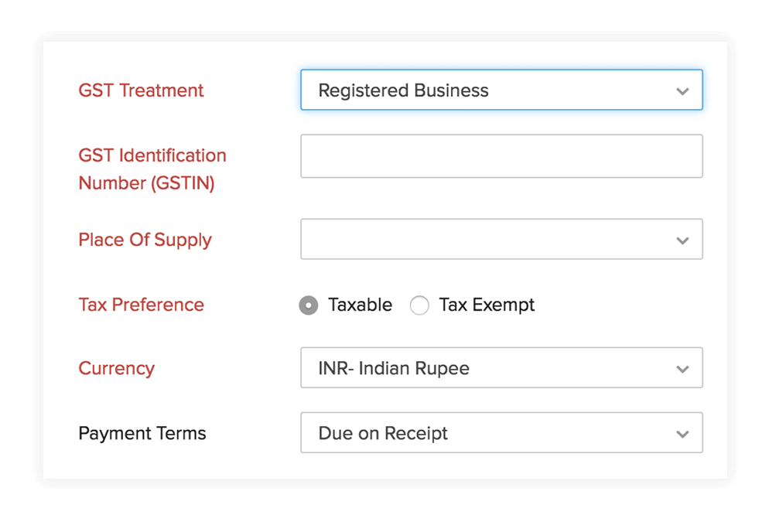Click the chevron arrow in Payment Terms field
The height and width of the screenshot is (532, 769).
click(682, 434)
